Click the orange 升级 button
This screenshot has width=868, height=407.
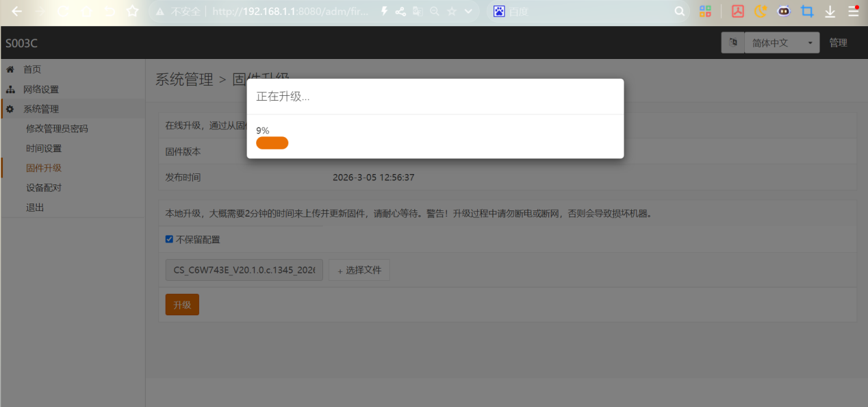(182, 304)
